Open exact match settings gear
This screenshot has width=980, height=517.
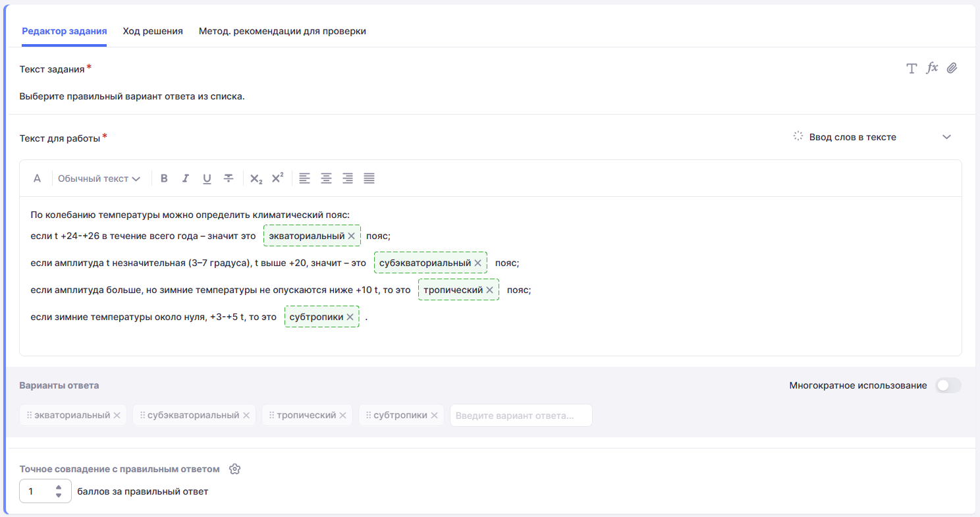[234, 469]
